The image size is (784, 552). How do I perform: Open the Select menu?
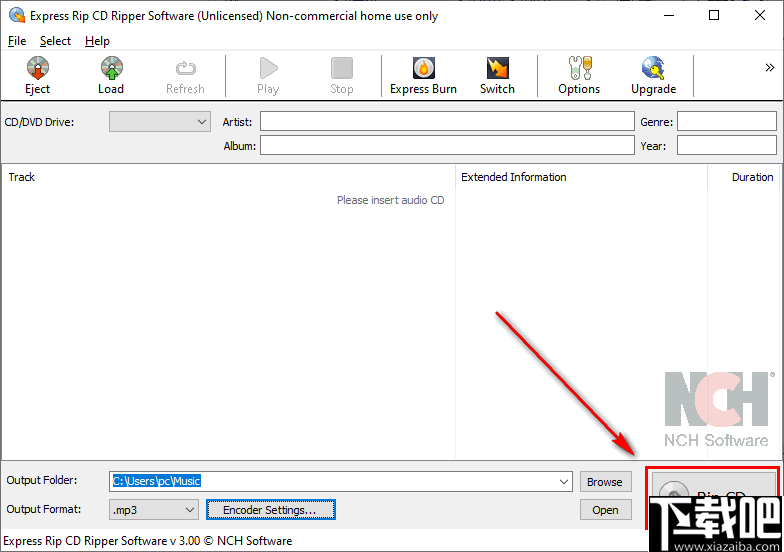[55, 41]
